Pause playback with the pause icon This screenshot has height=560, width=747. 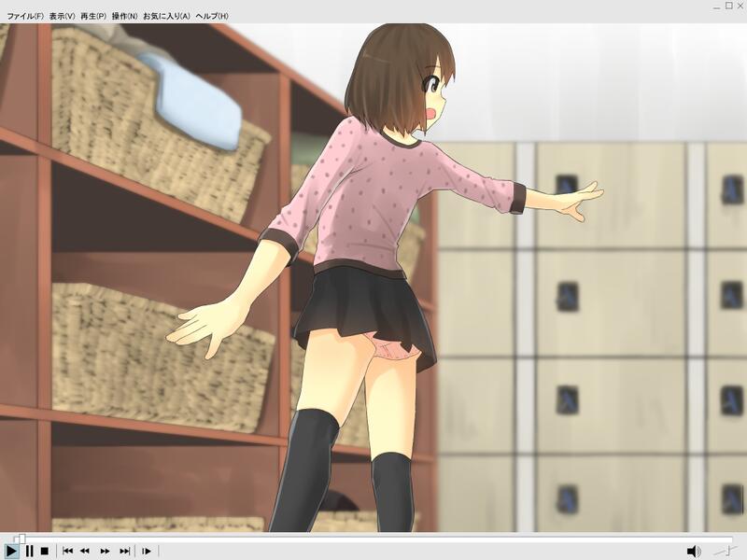pyautogui.click(x=29, y=551)
